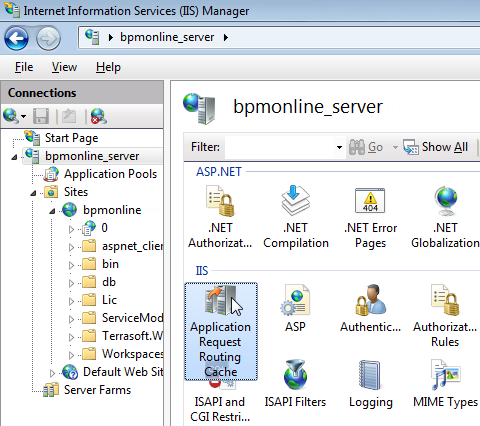Viewport: 480px width, 426px height.
Task: Expand the 0 application node
Action: [x=71, y=229]
